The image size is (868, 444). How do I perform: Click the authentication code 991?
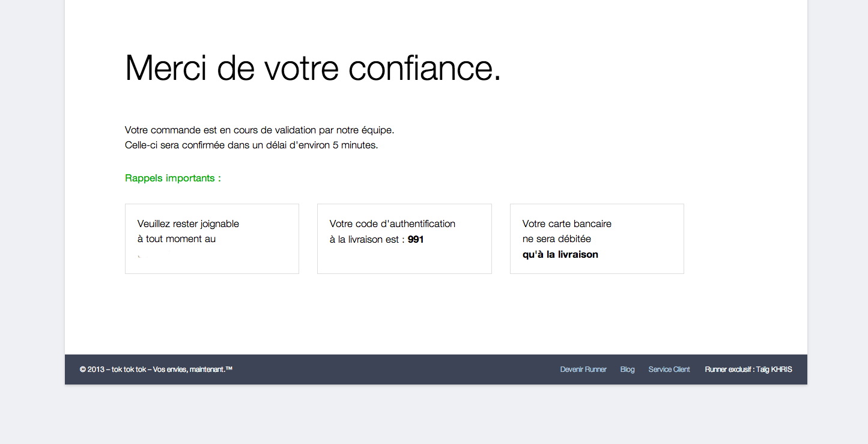click(x=416, y=239)
